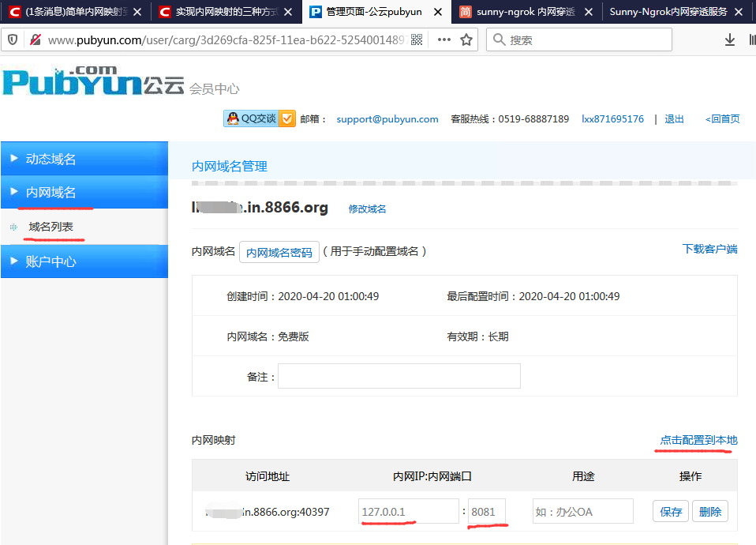Click 退出 to log out
This screenshot has height=545, width=756.
[x=674, y=118]
